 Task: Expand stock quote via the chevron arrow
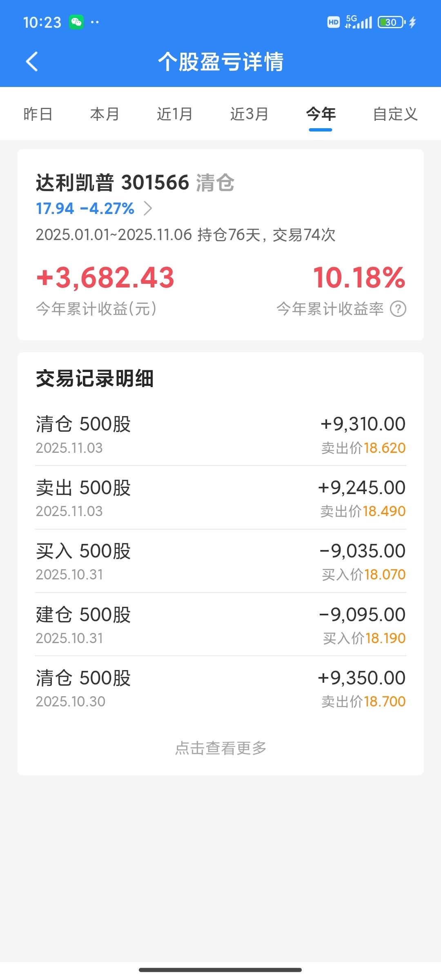[x=148, y=208]
